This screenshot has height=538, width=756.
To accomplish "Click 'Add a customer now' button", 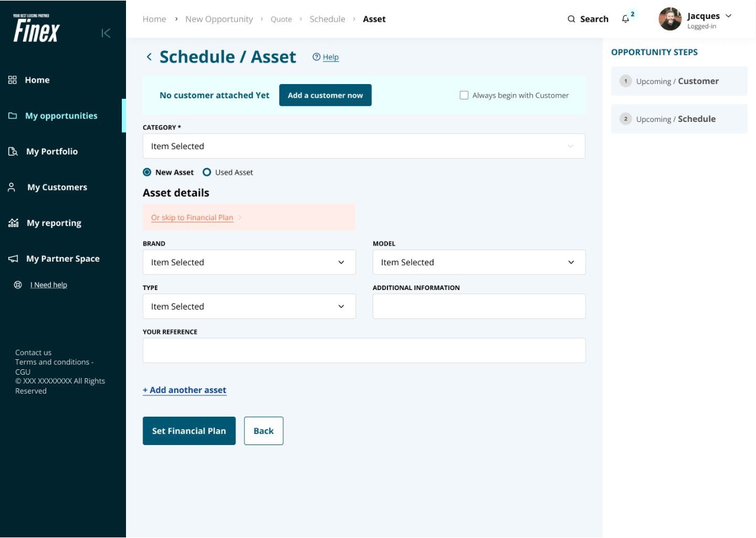I will [x=325, y=95].
